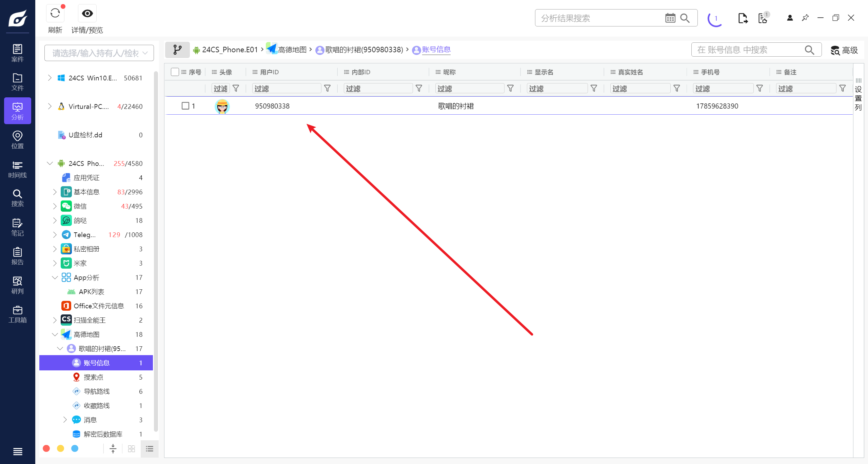868x464 pixels.
Task: Select the 搜索点 tree item
Action: pyautogui.click(x=94, y=377)
